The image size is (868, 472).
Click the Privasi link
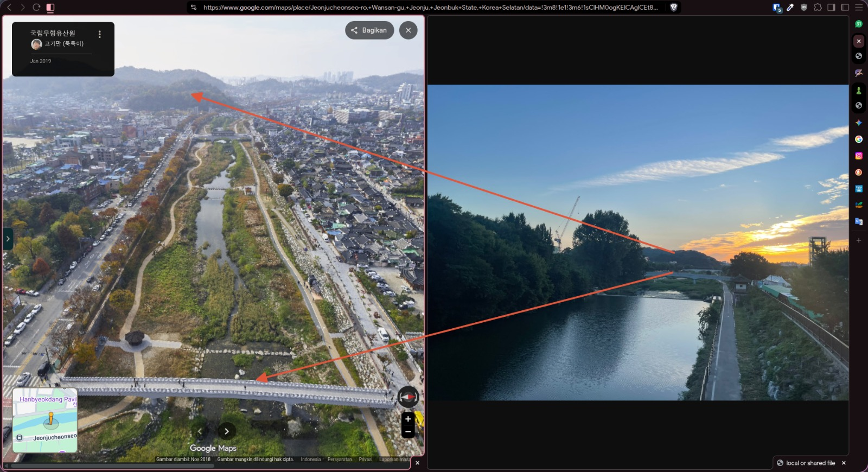[x=366, y=460]
